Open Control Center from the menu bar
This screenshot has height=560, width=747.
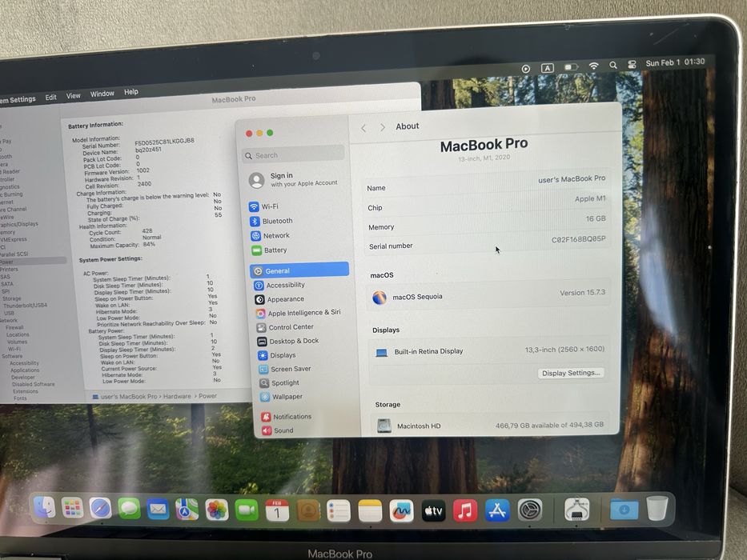click(632, 64)
